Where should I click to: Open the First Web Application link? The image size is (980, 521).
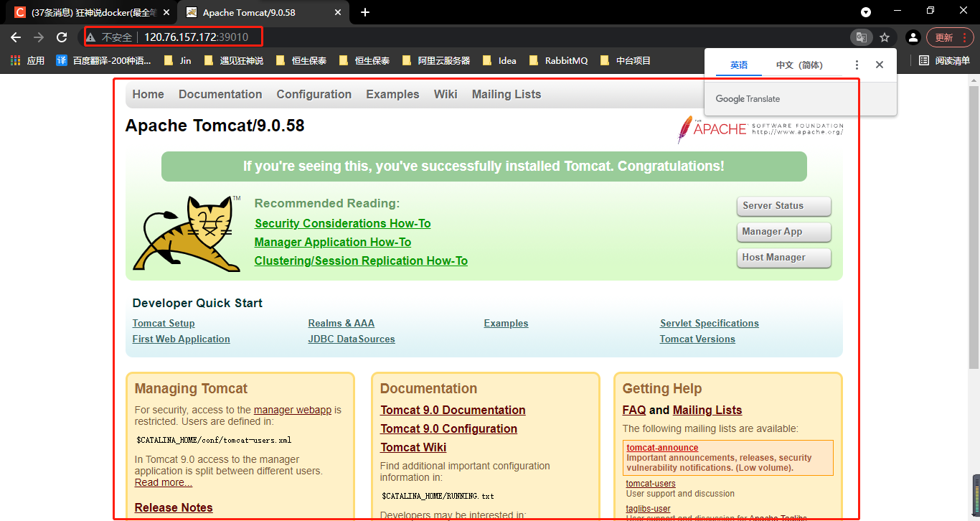point(182,339)
